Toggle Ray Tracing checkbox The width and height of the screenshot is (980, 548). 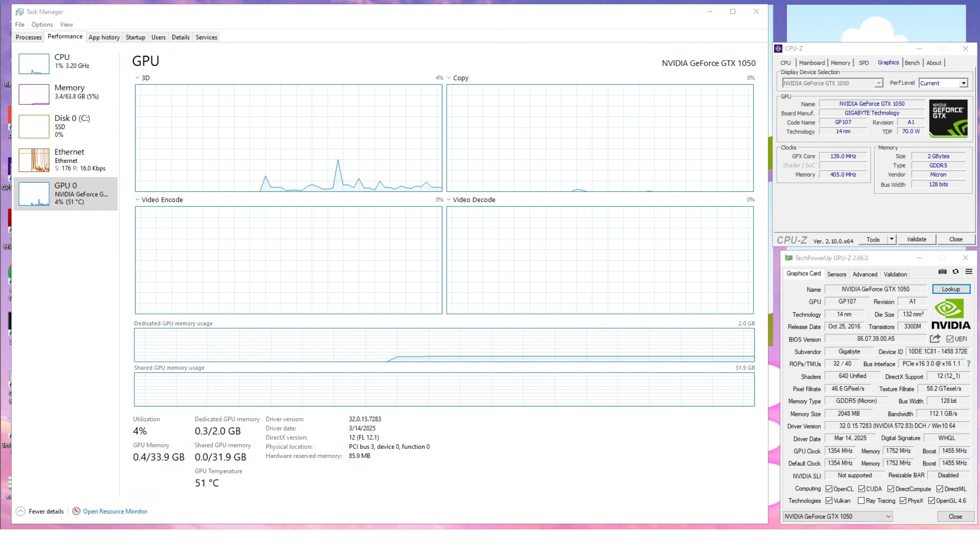point(861,500)
